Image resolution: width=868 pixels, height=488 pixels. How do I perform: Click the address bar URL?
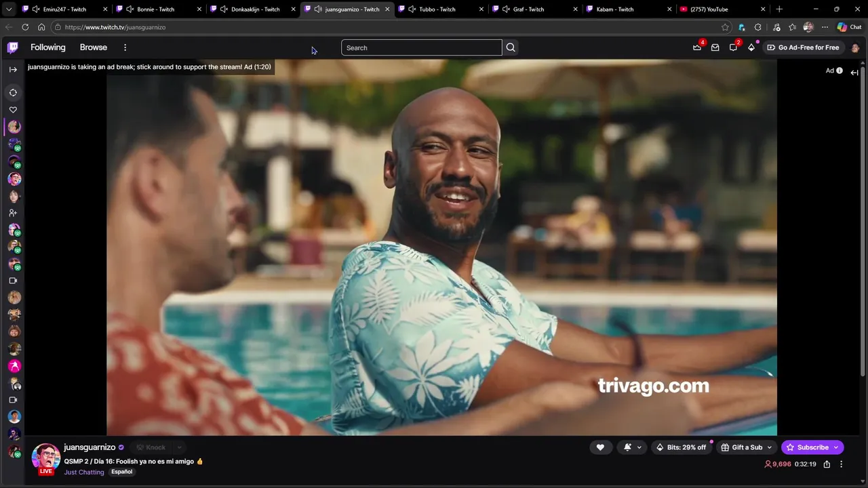click(x=115, y=27)
